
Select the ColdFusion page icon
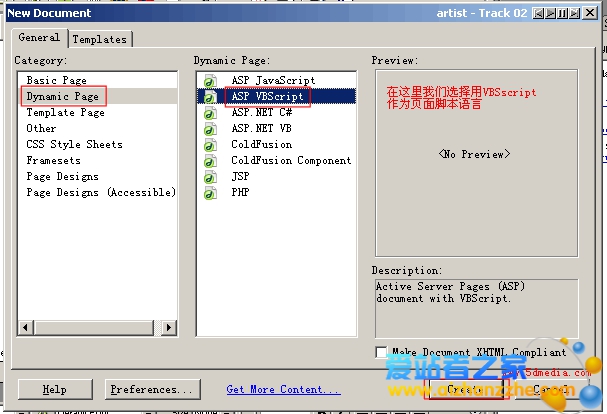[x=210, y=145]
